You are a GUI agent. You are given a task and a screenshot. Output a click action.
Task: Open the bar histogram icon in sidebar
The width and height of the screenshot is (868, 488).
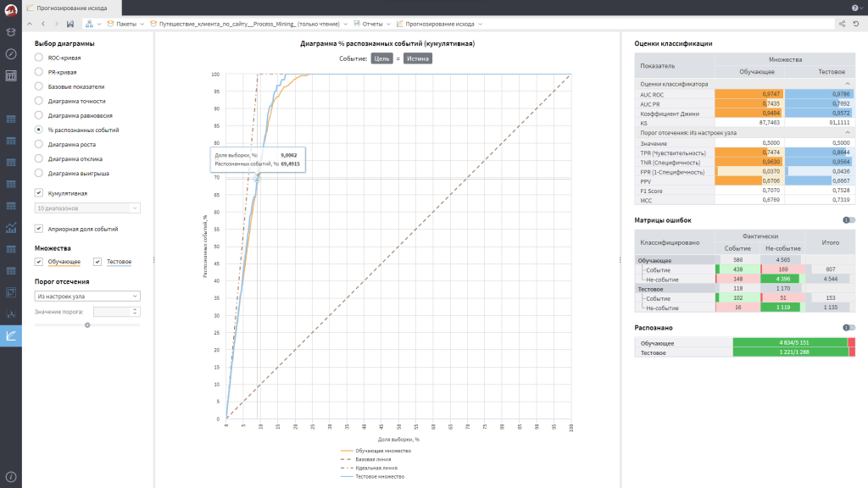[10, 313]
